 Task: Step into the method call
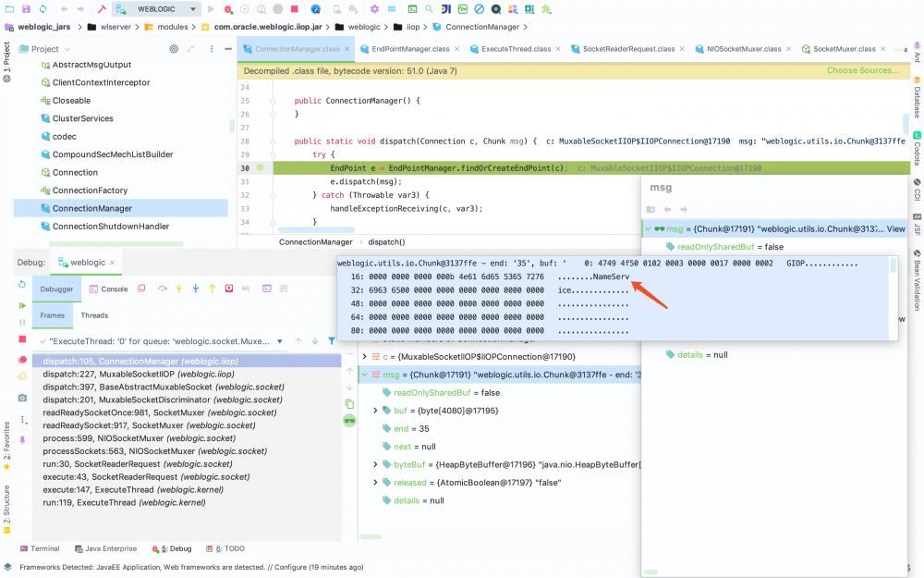click(178, 289)
